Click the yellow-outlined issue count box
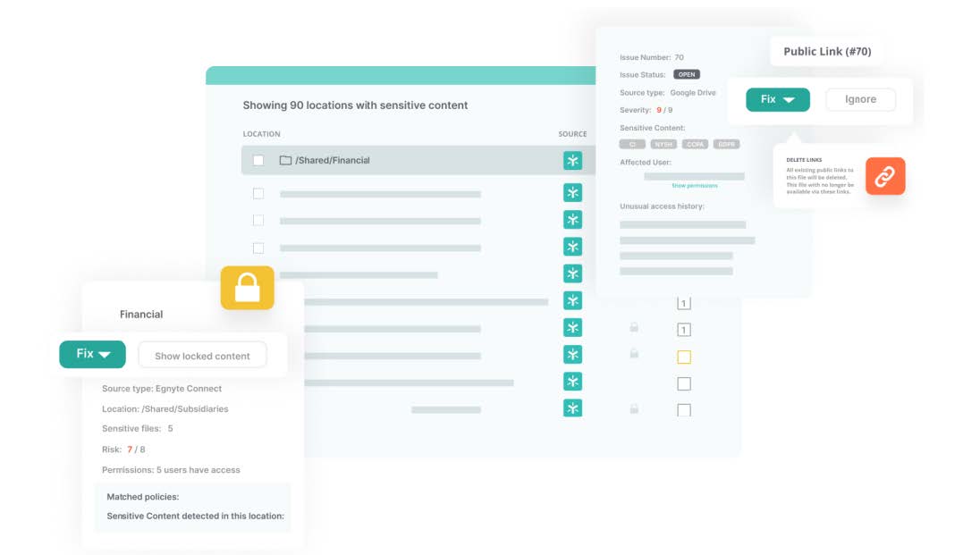This screenshot has width=980, height=555. [684, 357]
